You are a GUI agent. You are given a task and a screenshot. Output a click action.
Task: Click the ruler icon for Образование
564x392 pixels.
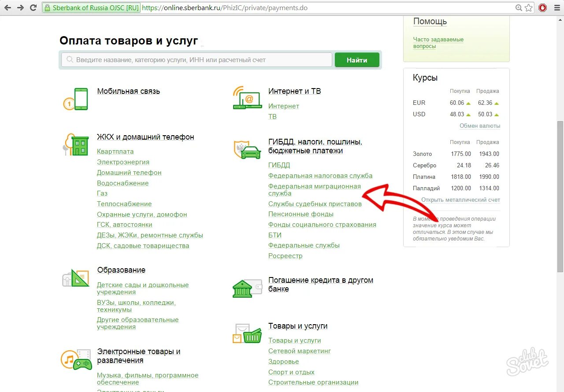click(x=80, y=278)
